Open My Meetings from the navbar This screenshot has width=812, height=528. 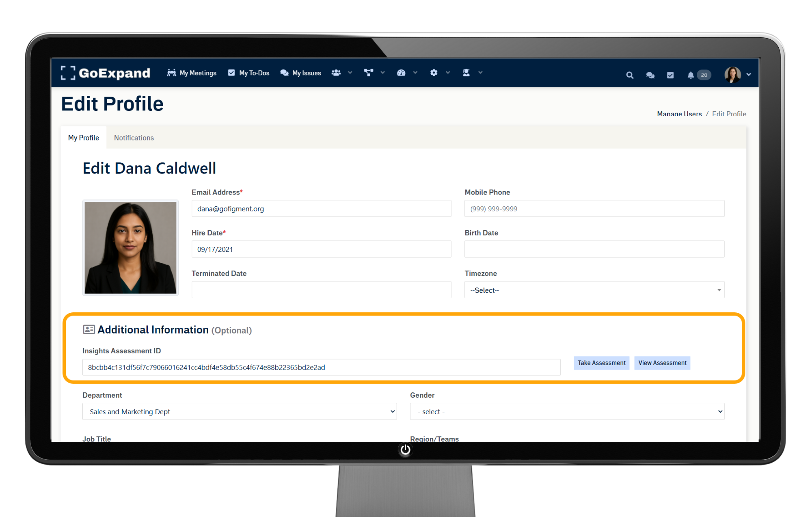[192, 73]
